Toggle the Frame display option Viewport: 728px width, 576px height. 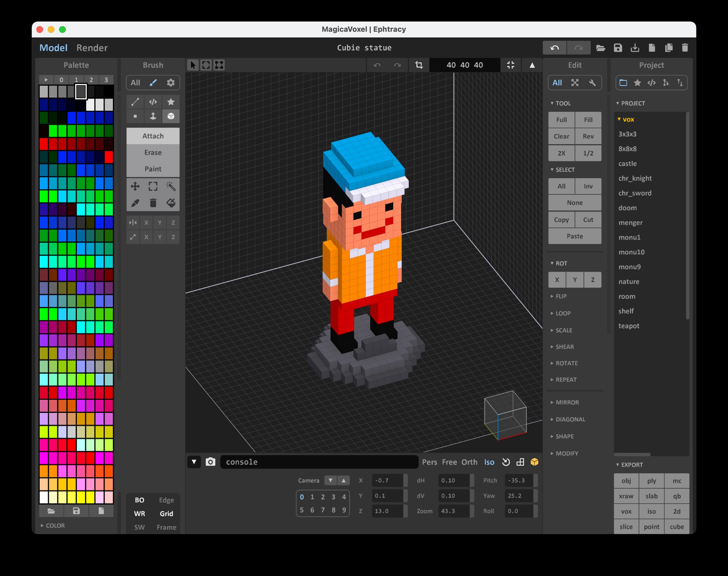tap(166, 527)
